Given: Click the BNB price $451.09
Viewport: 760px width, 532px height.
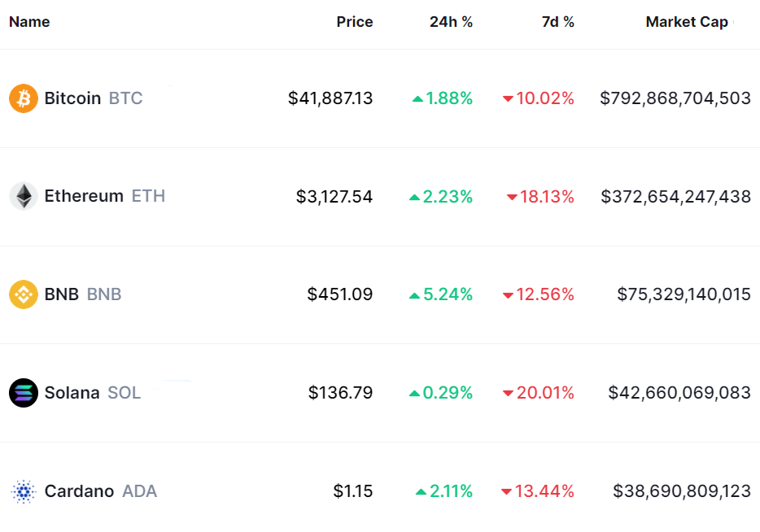Looking at the screenshot, I should 340,294.
